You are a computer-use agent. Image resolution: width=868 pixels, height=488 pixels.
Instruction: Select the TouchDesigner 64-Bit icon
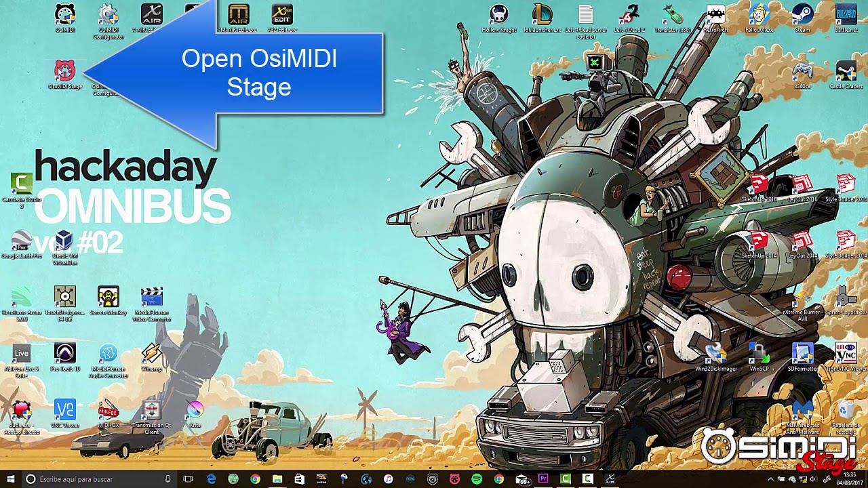click(x=65, y=304)
